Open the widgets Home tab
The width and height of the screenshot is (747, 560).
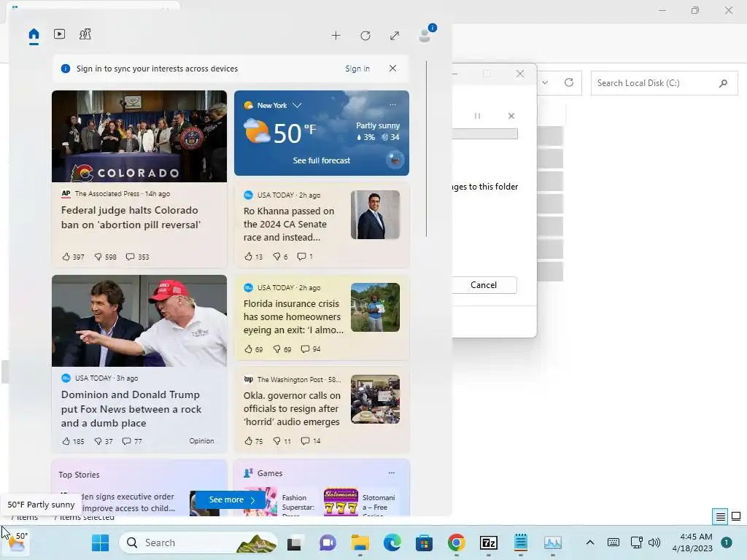[x=34, y=34]
